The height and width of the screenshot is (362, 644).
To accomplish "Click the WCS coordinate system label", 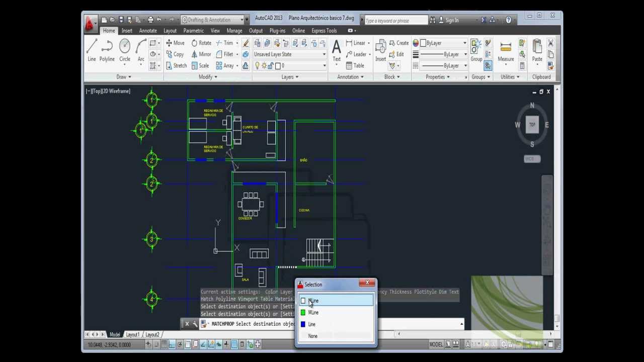I will click(x=532, y=159).
